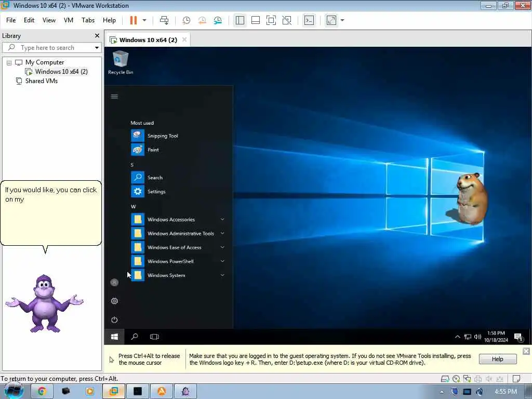Open the stretch display dropdown arrow
532x399 pixels.
[x=342, y=20]
